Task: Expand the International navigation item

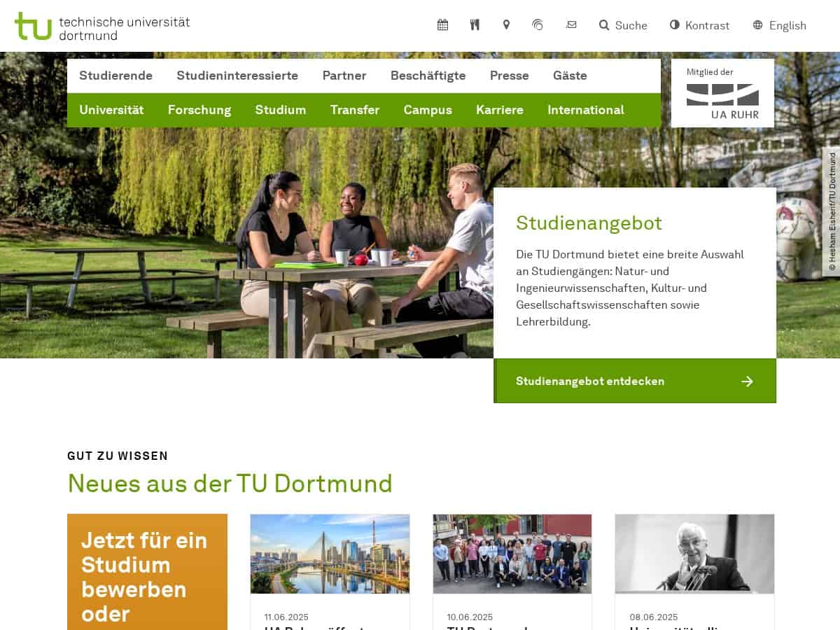Action: 586,110
